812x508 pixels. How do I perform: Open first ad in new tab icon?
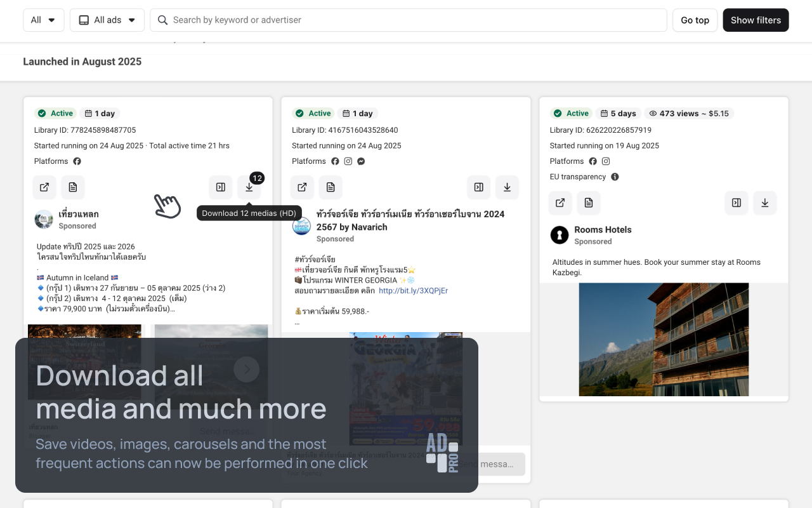(44, 187)
